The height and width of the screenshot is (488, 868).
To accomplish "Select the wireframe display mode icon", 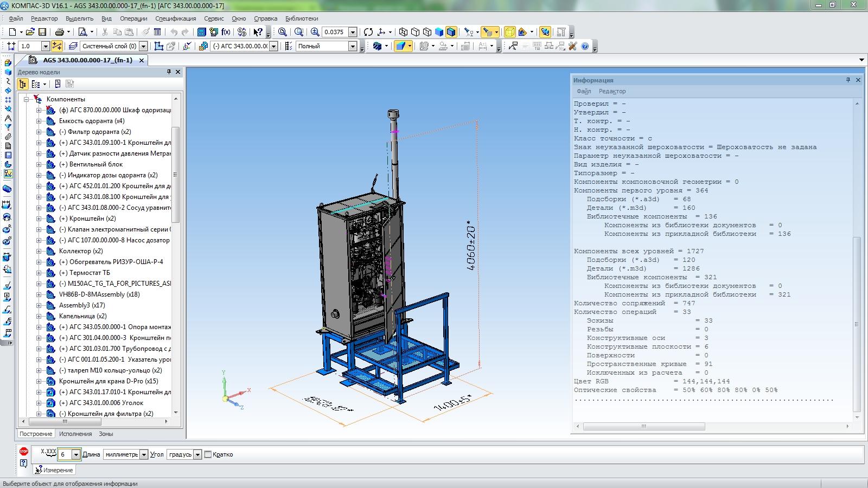I will click(403, 32).
